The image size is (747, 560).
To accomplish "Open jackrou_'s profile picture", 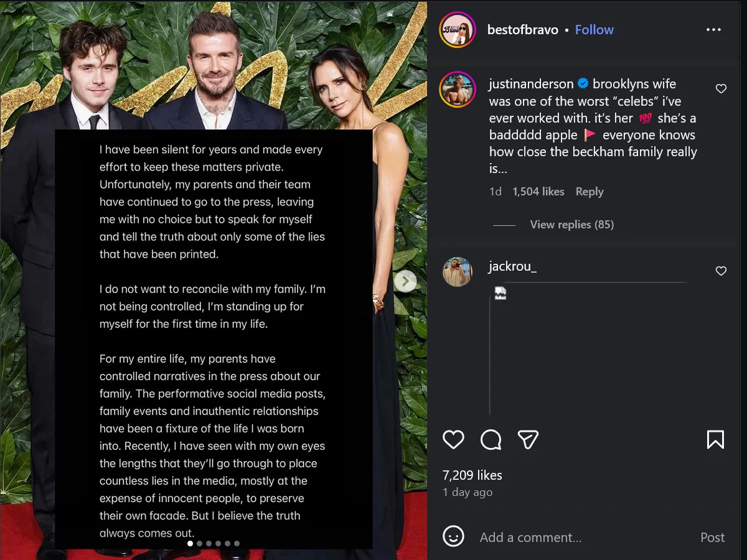I will coord(458,272).
